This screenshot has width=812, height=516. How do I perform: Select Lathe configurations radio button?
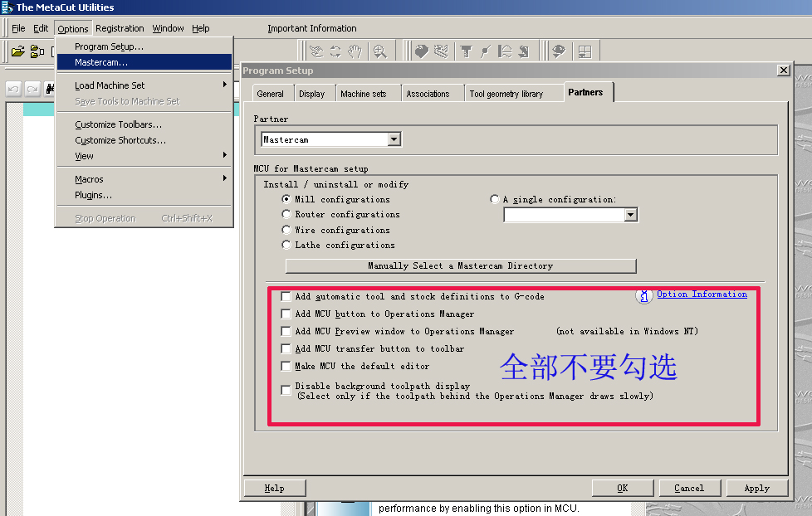point(286,244)
